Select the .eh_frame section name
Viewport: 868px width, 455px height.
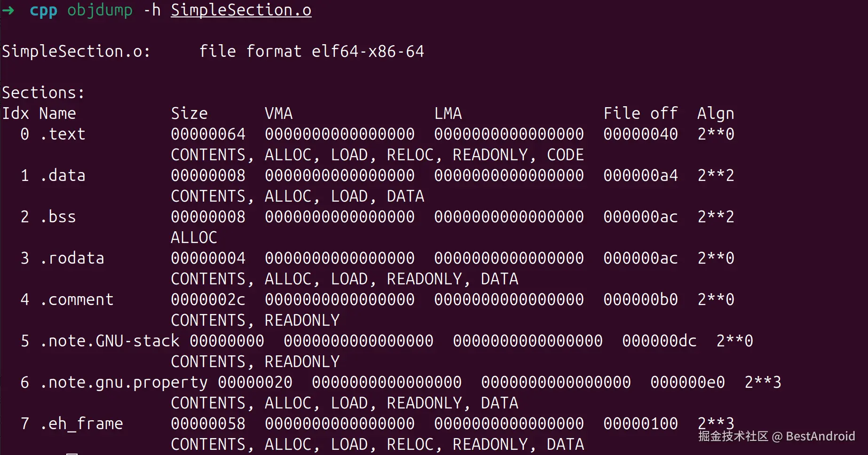(x=81, y=424)
